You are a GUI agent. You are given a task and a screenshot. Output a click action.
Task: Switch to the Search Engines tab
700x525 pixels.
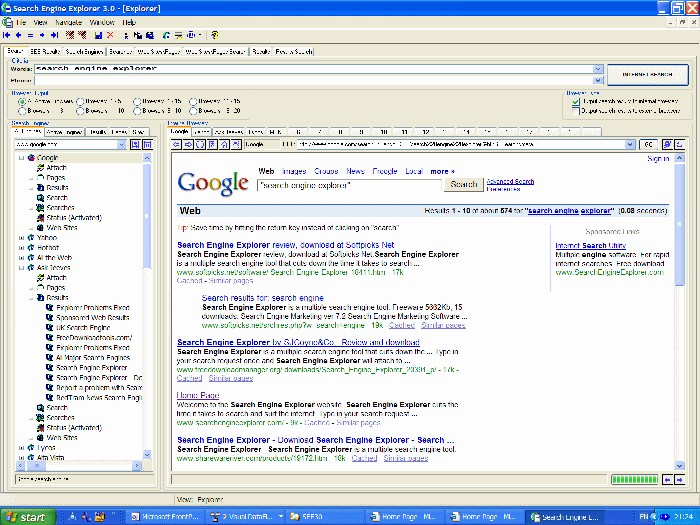click(x=84, y=52)
